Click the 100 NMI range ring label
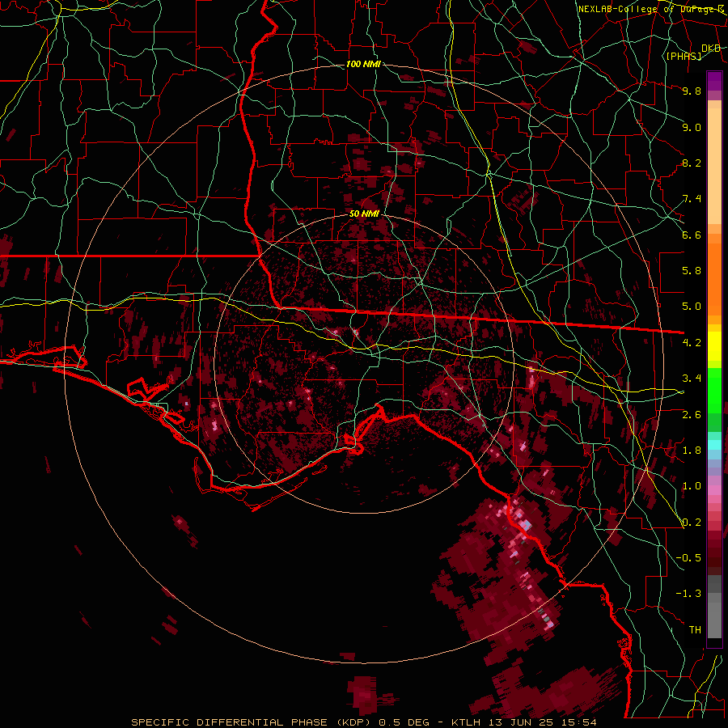The width and height of the screenshot is (728, 728). (x=363, y=64)
